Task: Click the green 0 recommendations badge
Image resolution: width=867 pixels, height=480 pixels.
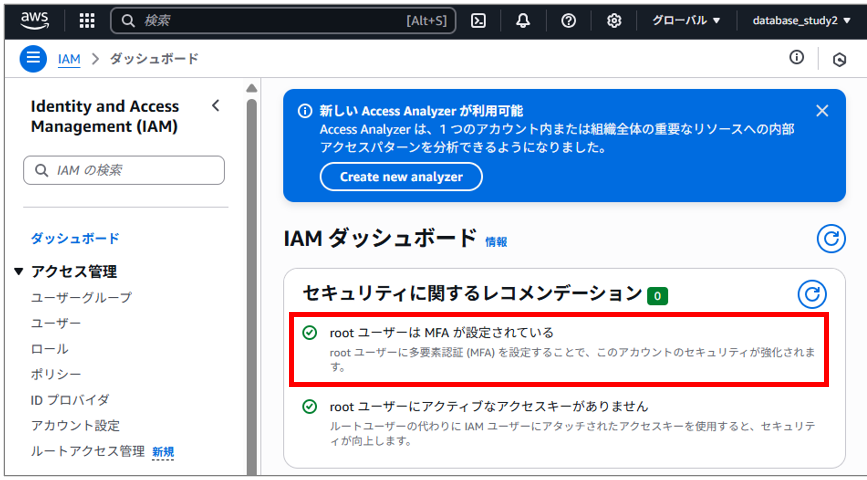Action: coord(657,296)
